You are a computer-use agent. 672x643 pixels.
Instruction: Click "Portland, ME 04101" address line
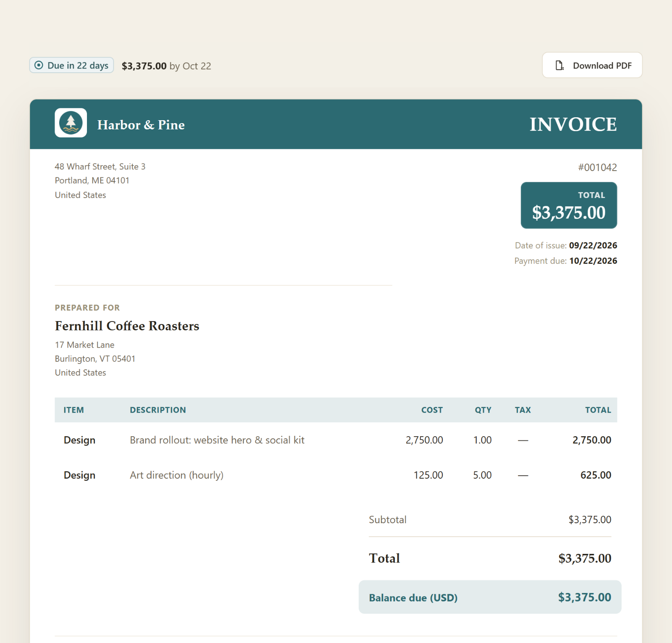point(92,180)
